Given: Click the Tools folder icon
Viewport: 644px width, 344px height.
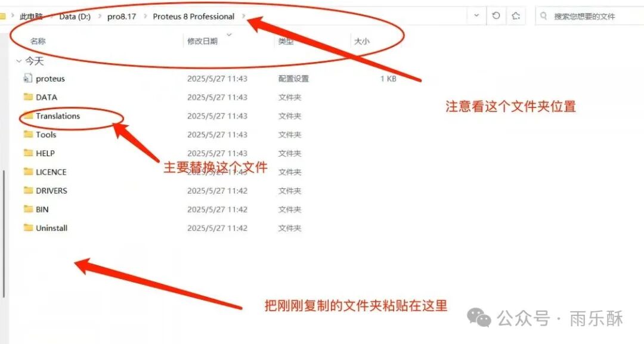Looking at the screenshot, I should coord(27,134).
